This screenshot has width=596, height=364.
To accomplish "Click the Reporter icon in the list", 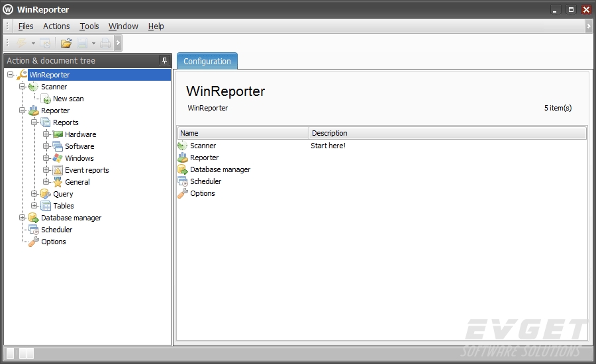I will click(x=183, y=158).
